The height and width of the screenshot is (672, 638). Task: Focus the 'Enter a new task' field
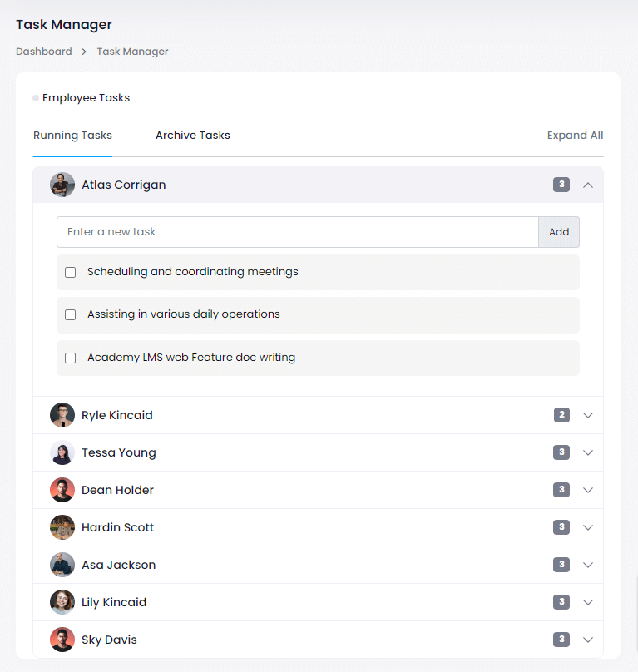297,232
